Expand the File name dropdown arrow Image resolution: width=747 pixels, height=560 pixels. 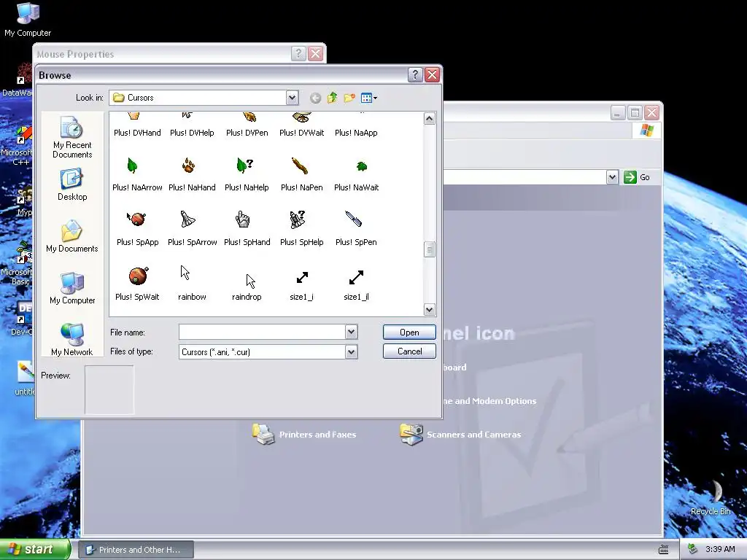tap(351, 332)
